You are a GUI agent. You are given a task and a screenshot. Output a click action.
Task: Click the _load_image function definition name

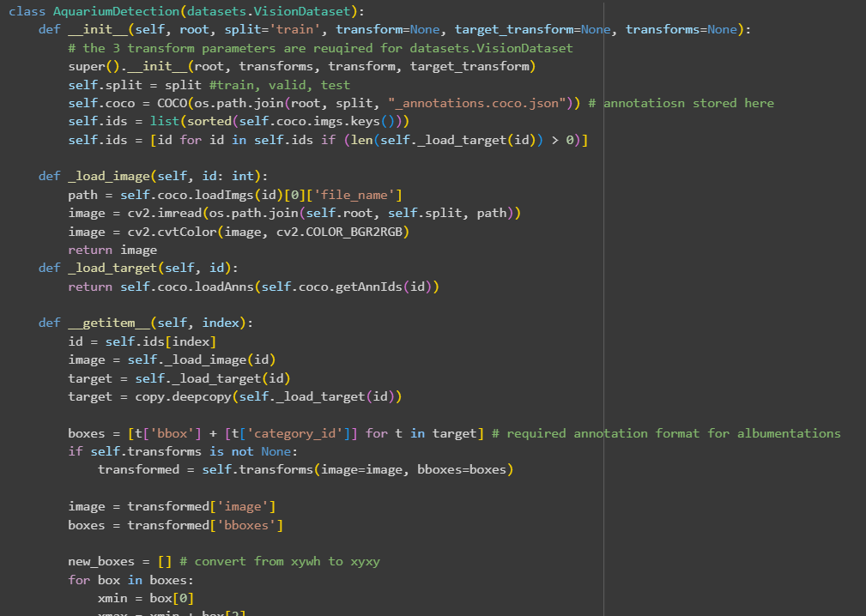[109, 176]
